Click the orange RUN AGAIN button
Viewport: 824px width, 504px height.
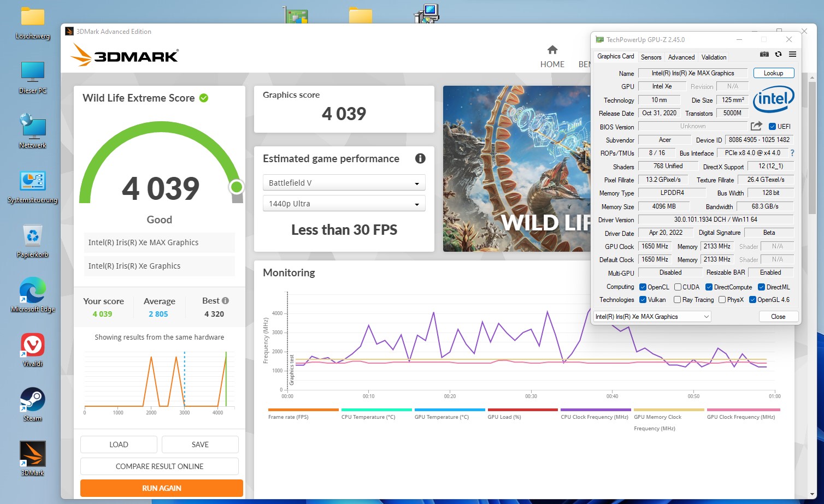pos(162,488)
